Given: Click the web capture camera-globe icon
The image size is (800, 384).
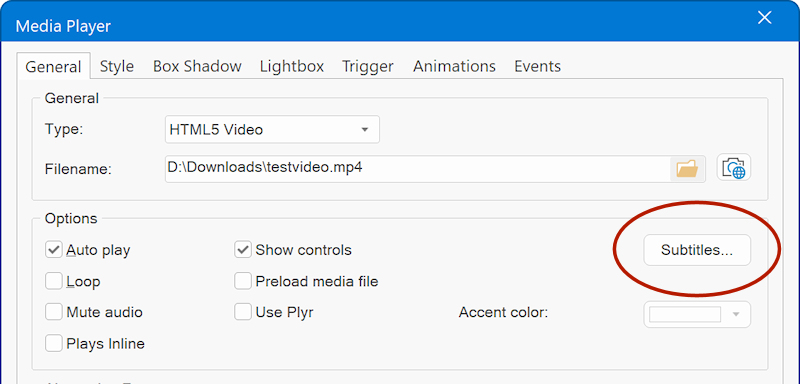Looking at the screenshot, I should 734,167.
